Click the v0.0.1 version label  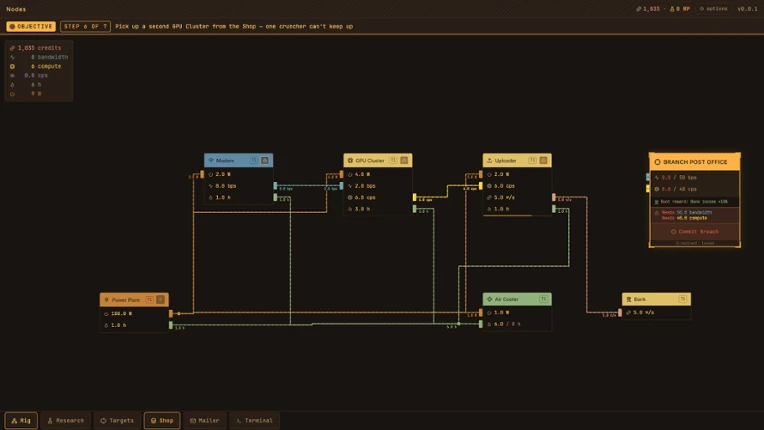point(747,9)
